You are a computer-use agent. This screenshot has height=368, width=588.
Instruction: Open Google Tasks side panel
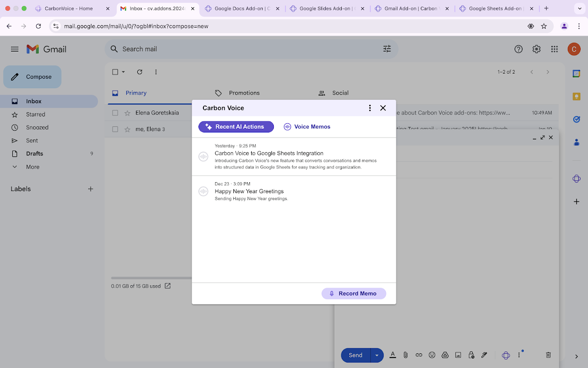coord(577,119)
